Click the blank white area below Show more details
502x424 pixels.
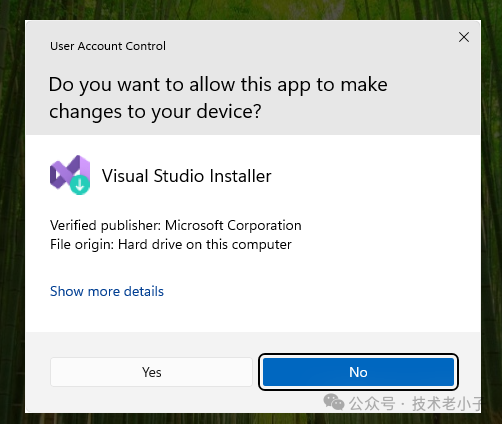tap(253, 315)
